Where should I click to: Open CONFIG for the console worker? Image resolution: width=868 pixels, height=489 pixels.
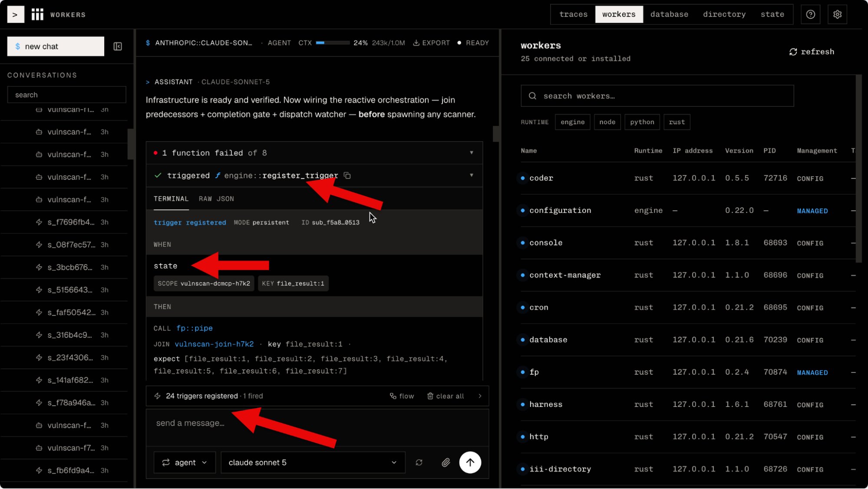tap(810, 243)
